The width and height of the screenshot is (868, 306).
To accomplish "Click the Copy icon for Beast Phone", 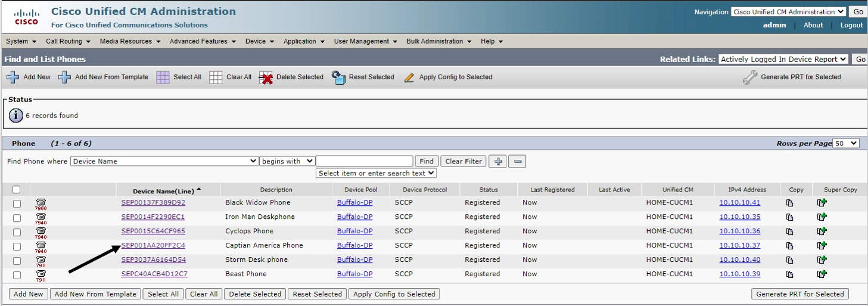I will tap(790, 274).
